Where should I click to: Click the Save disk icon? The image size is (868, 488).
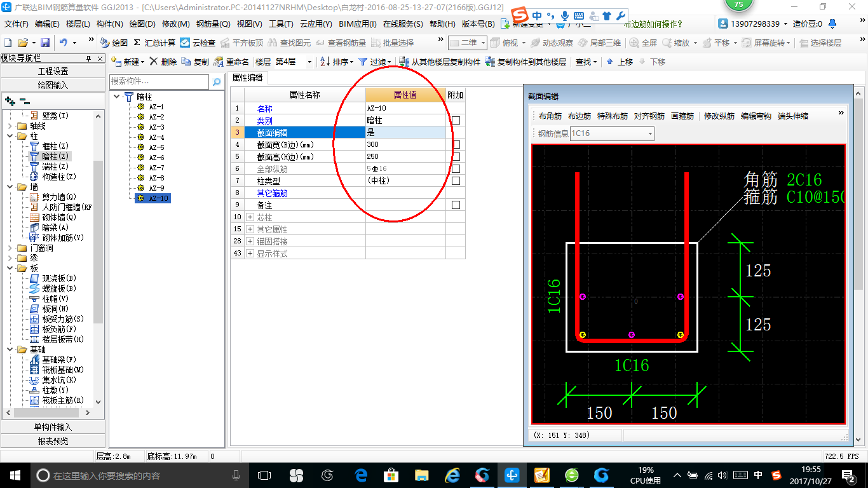pyautogui.click(x=45, y=43)
